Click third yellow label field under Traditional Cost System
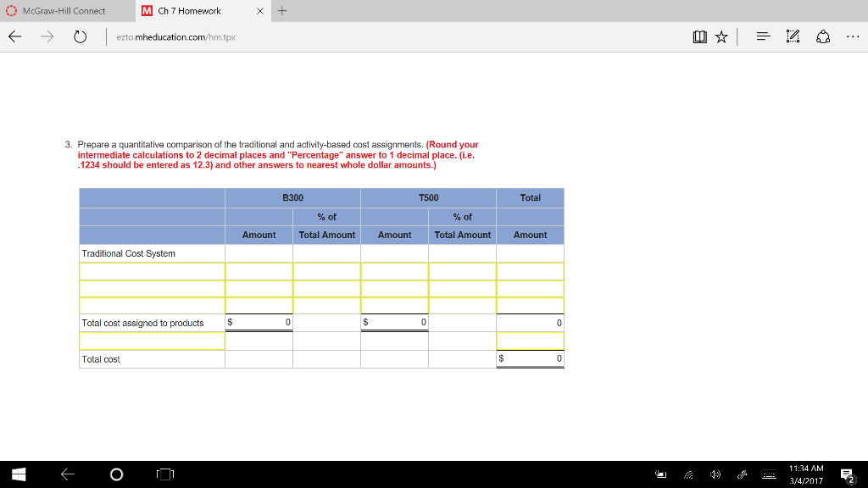 [x=153, y=305]
